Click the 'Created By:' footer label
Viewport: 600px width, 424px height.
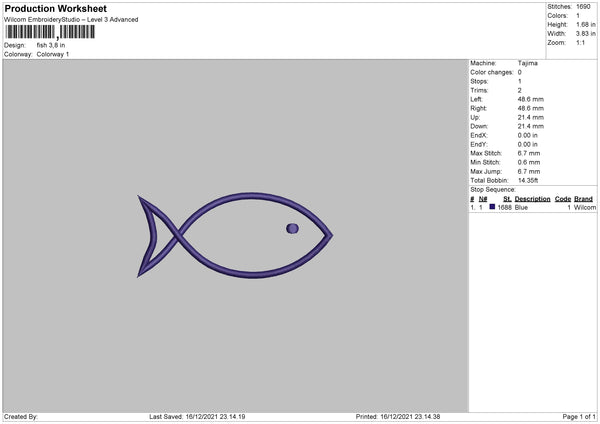tap(21, 417)
